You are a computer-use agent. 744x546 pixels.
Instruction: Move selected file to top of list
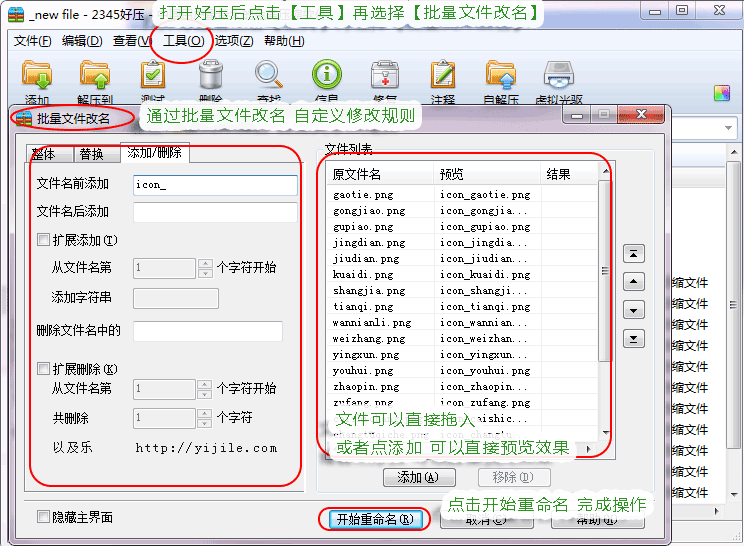633,254
